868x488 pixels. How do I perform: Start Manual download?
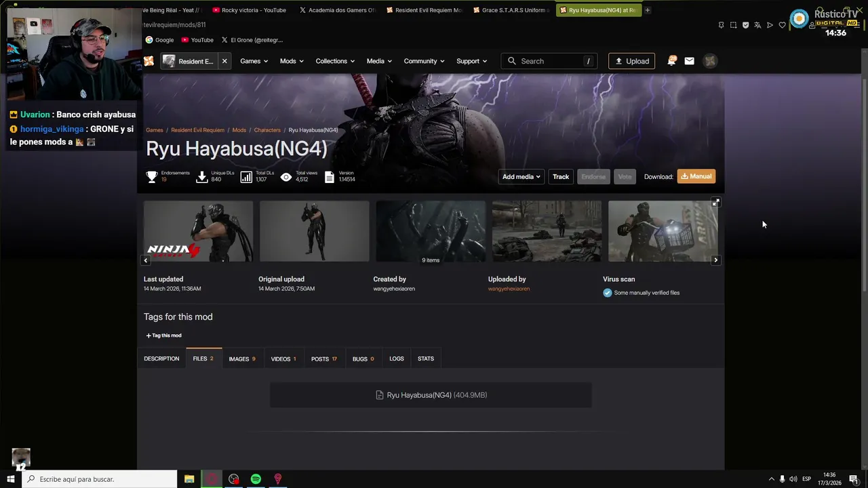coord(696,176)
